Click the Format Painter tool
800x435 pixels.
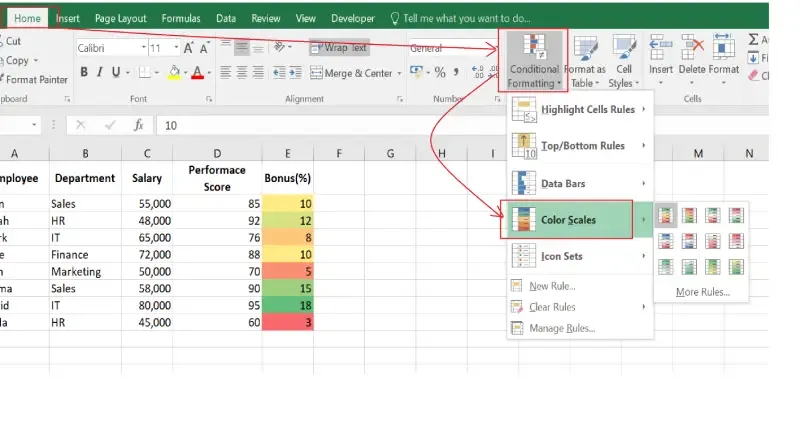(36, 80)
